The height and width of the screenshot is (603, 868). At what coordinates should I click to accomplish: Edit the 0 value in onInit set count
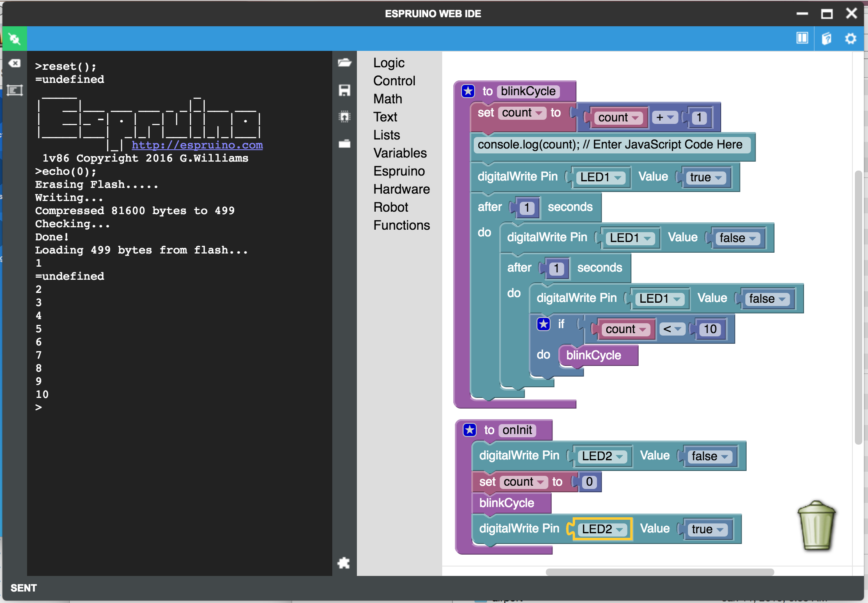(x=589, y=482)
